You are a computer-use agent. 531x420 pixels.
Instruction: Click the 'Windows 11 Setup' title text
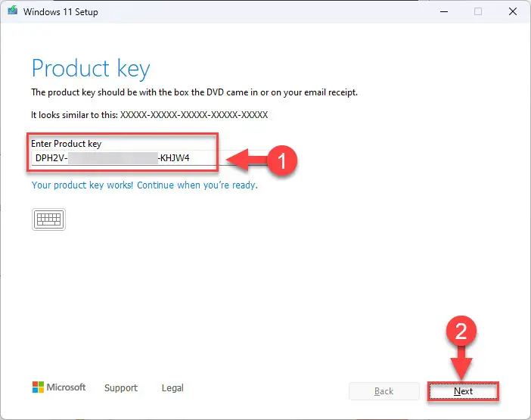pos(61,12)
